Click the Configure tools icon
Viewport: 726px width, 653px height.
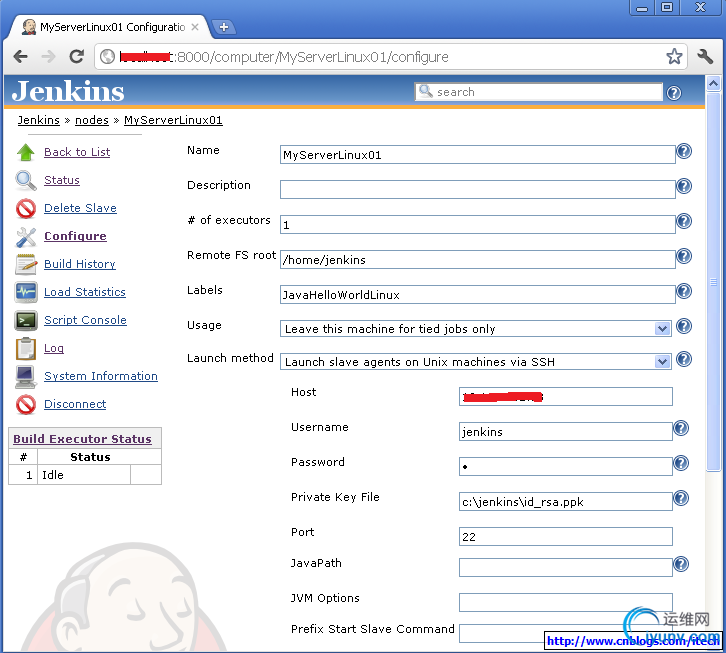pos(26,237)
